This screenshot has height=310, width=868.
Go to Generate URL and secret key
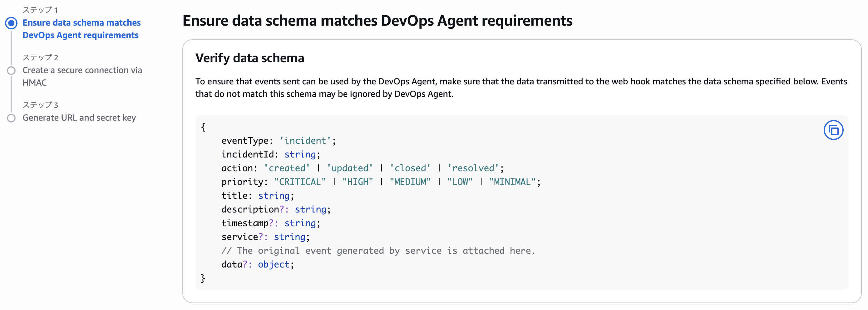[x=79, y=118]
